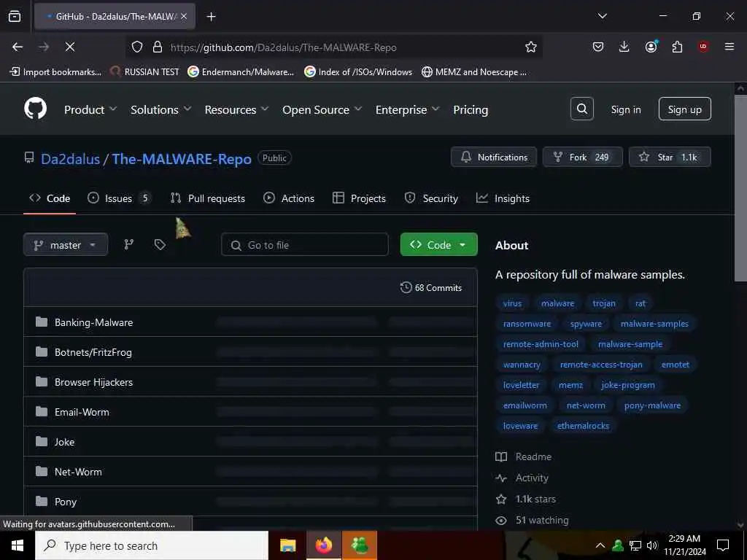Screen dimensions: 747x560
Task: Expand the Product navigation menu
Action: click(x=90, y=109)
